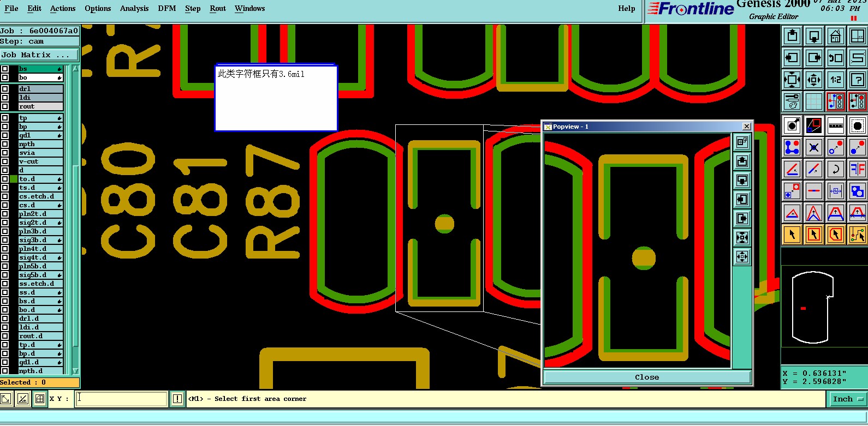
Task: Open the Job Matrix ... selector
Action: pos(39,55)
